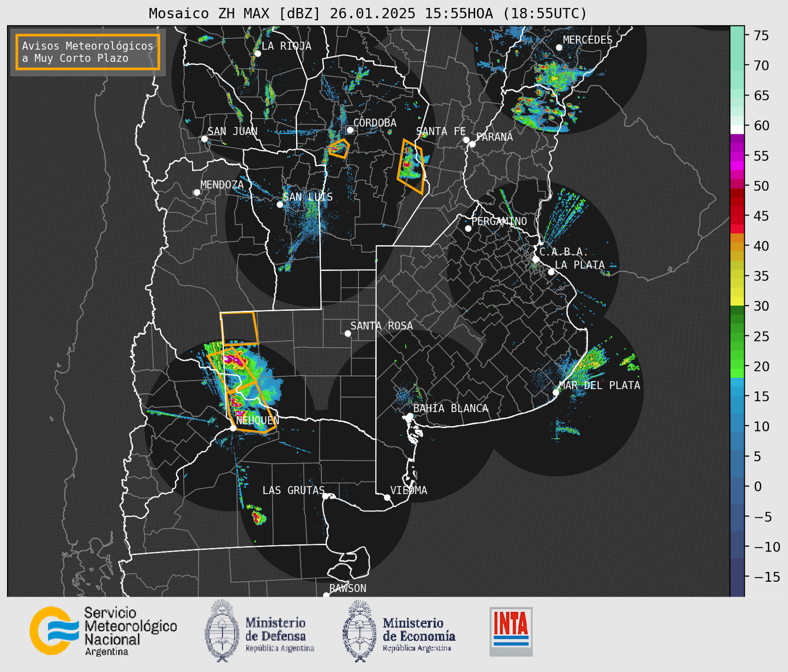This screenshot has width=788, height=672.
Task: Click the 30 dBZ yellow color on the scale
Action: coord(737,302)
